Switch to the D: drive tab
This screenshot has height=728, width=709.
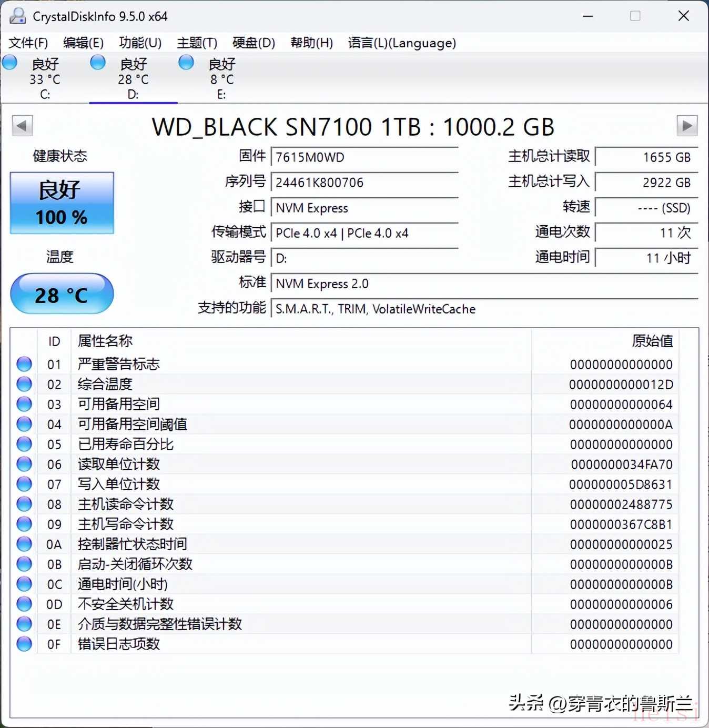(133, 79)
